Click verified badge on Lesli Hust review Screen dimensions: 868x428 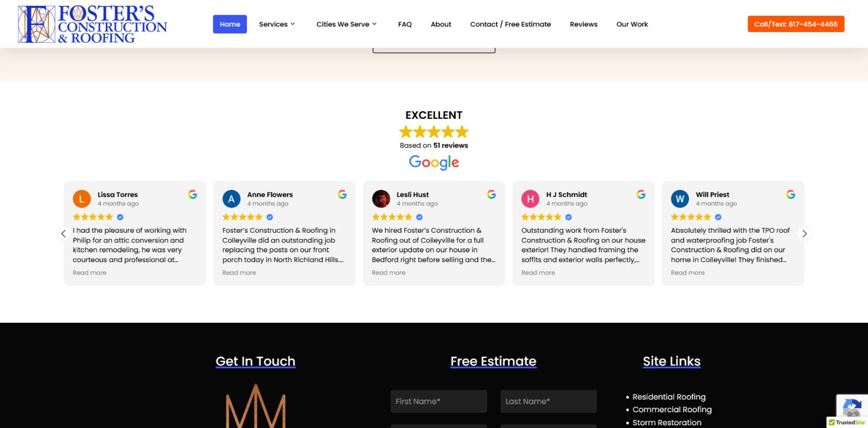(x=419, y=217)
